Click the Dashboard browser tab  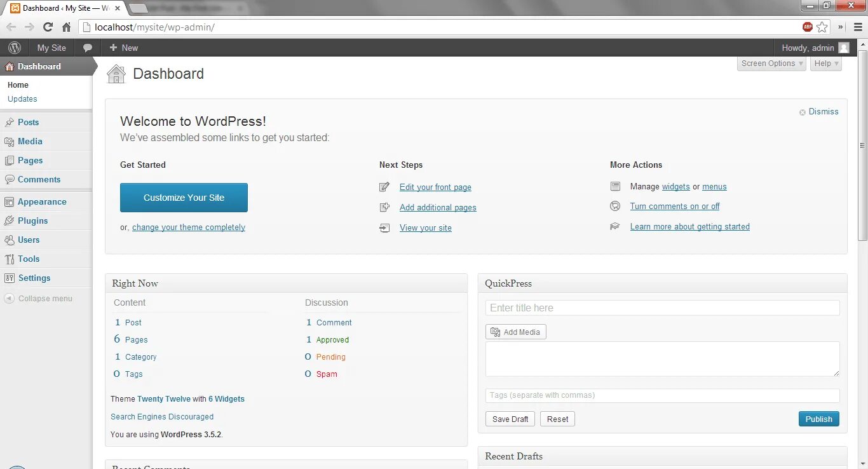click(65, 8)
